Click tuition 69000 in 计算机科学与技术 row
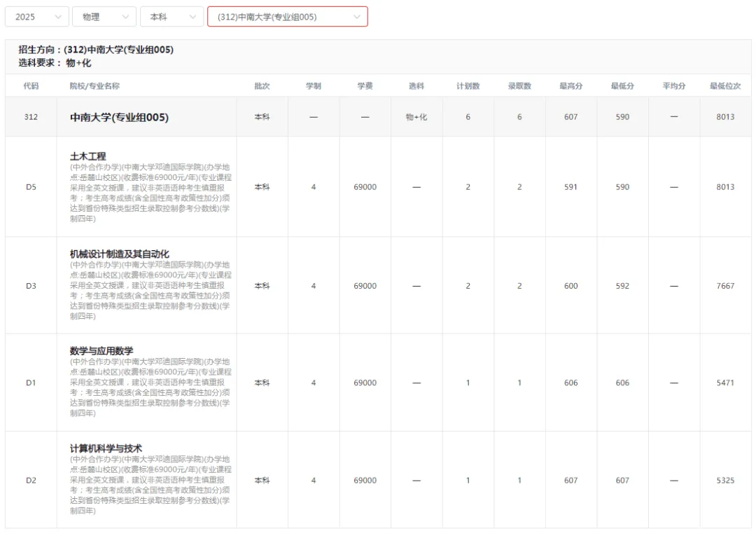756x536 pixels. coord(365,480)
